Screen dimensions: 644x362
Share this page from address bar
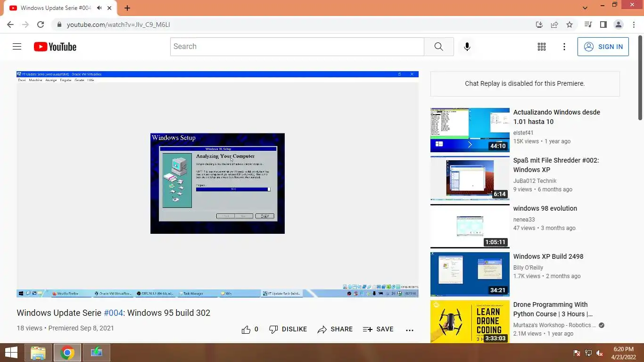[x=554, y=25]
